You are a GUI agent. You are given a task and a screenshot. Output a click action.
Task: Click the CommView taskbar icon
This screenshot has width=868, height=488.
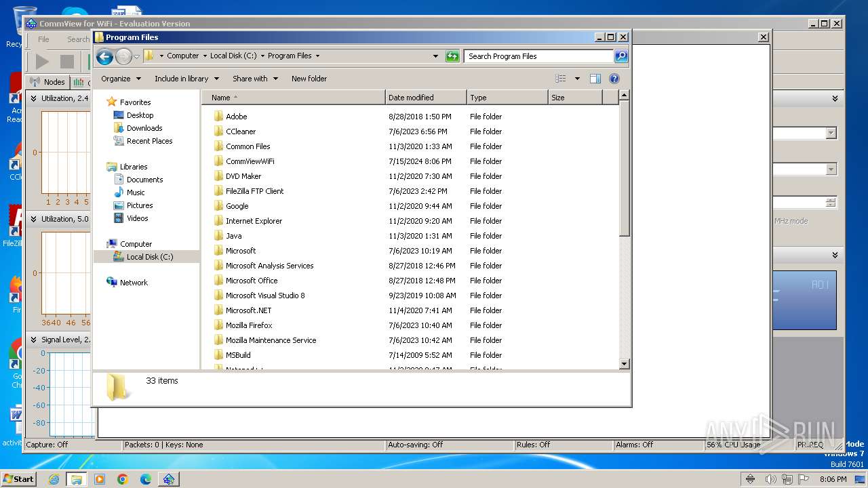[x=168, y=479]
